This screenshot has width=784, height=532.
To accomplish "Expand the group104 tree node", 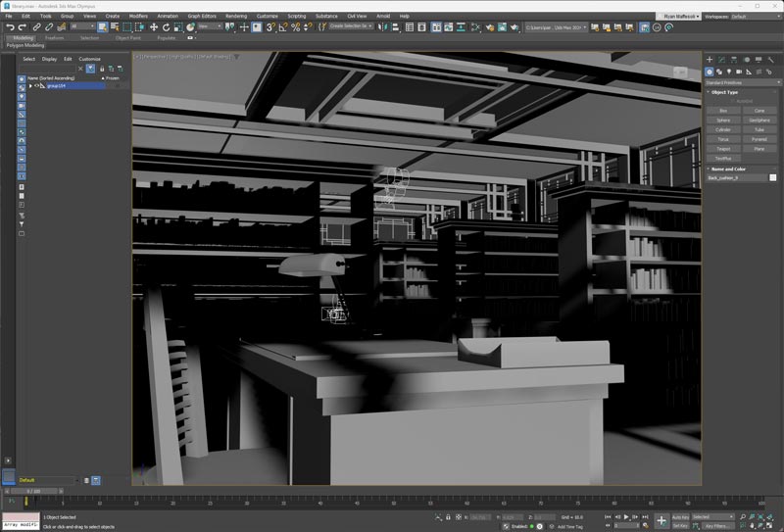I will (30, 86).
